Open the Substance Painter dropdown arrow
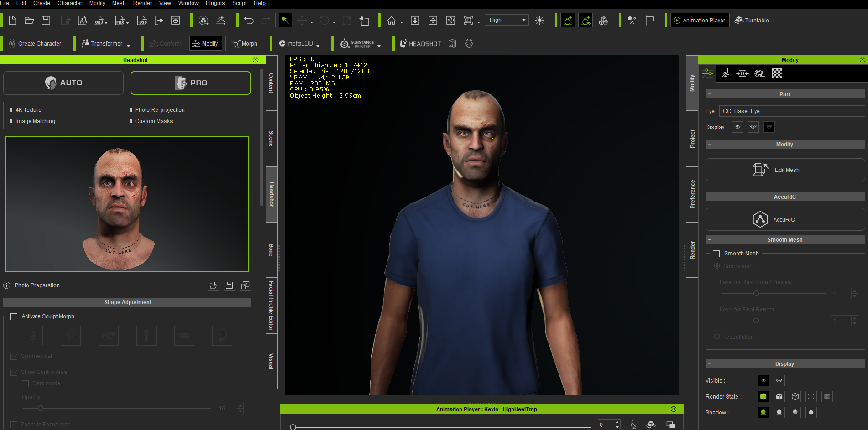The width and height of the screenshot is (868, 430). tap(379, 46)
